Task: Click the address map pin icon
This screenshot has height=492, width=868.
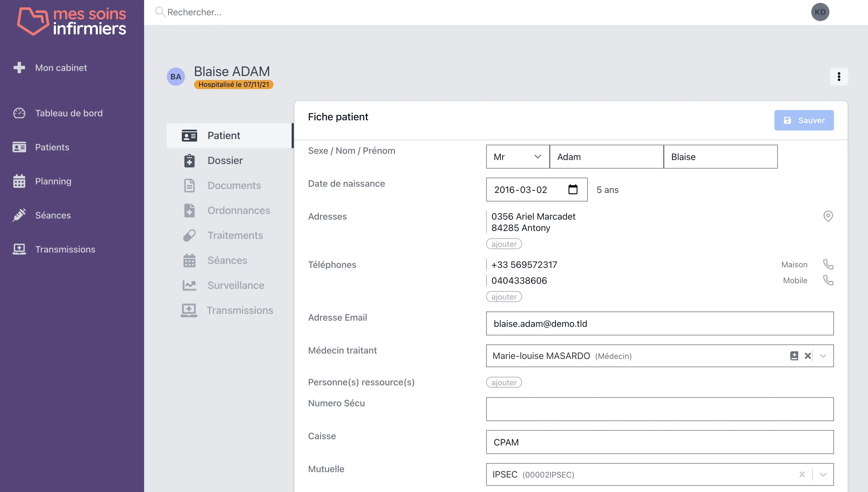Action: [x=828, y=216]
